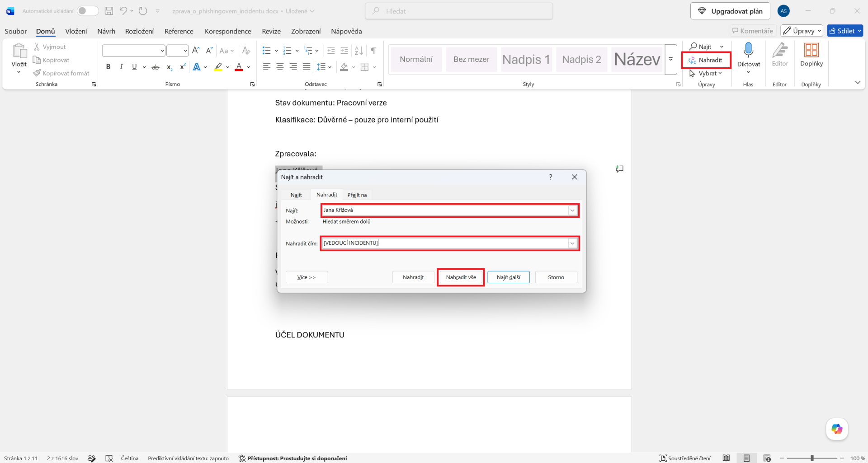This screenshot has height=463, width=868.
Task: Increase the font size
Action: click(196, 50)
